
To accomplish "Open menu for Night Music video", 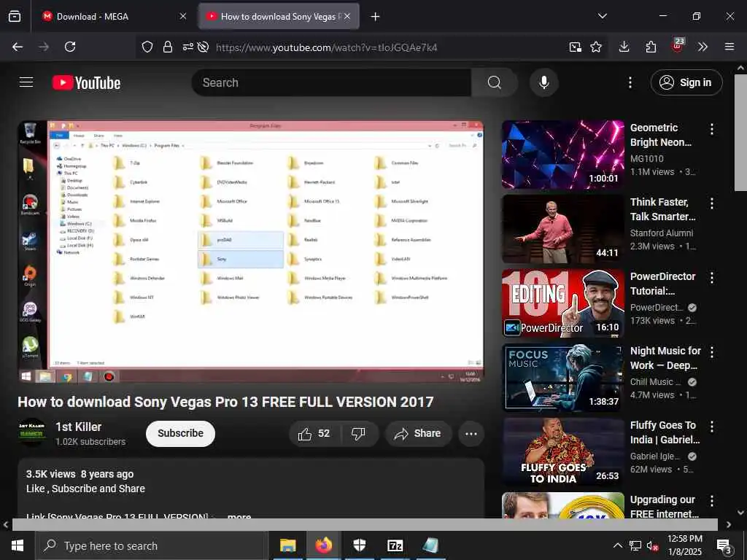I will (712, 352).
